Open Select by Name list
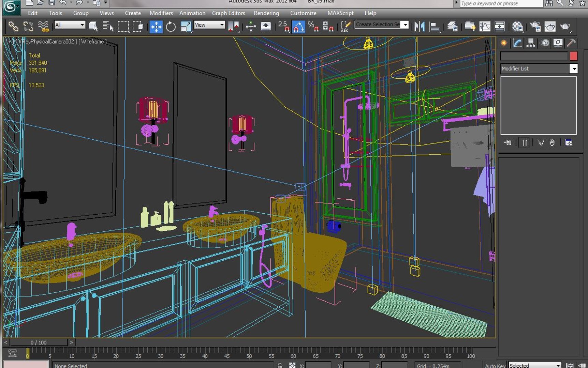 click(108, 26)
